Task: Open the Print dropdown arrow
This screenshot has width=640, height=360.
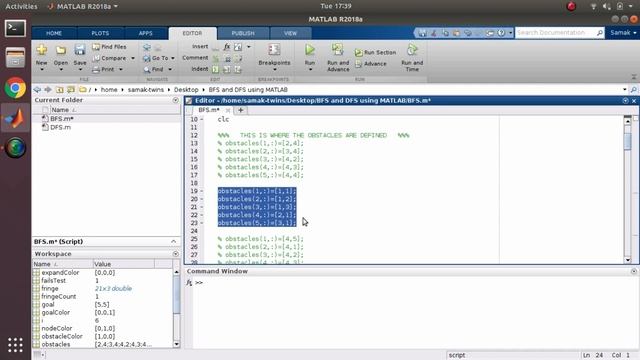Action: coord(121,69)
